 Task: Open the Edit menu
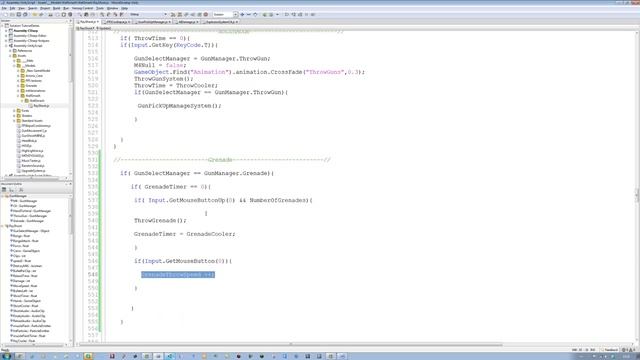(x=12, y=8)
